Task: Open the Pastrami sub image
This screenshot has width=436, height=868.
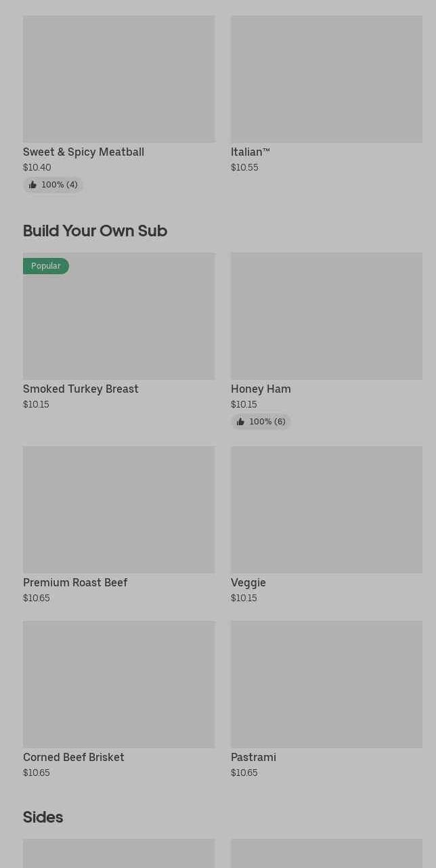Action: click(x=326, y=684)
